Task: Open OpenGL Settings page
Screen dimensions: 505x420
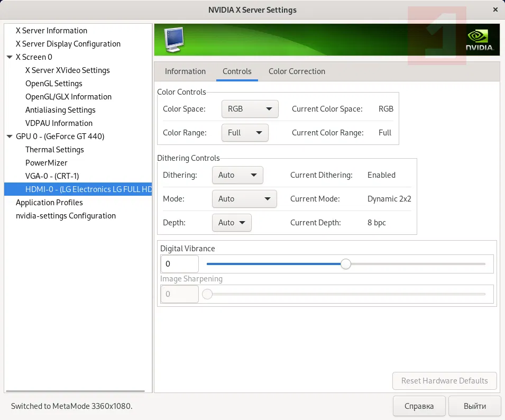Action: pos(54,84)
